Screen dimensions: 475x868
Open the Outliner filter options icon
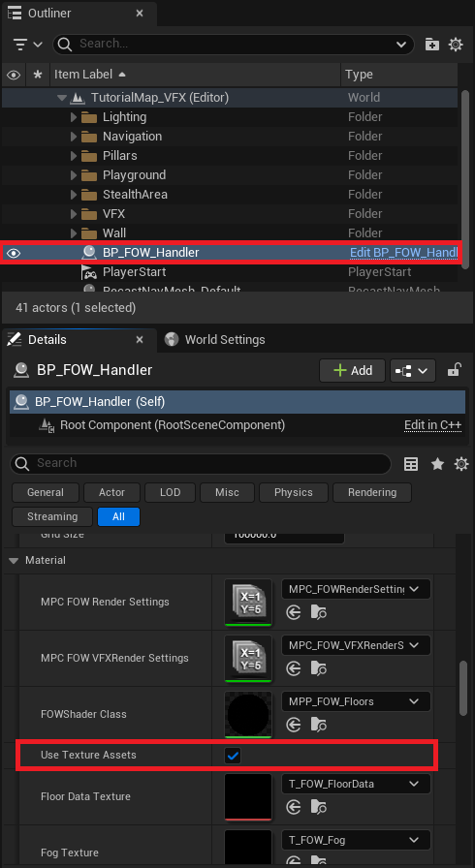[x=28, y=45]
